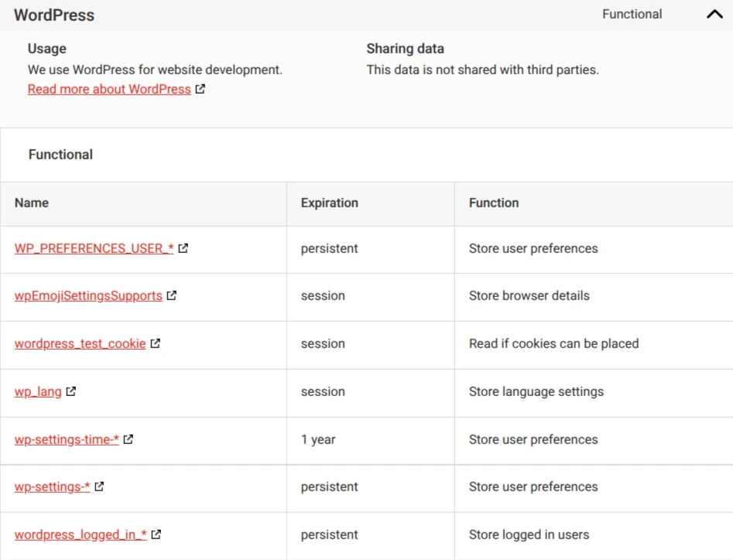Screen dimensions: 733x560
Task: Open the WP_PREFERENCES_USER_* cookie link
Action: pyautogui.click(x=94, y=248)
